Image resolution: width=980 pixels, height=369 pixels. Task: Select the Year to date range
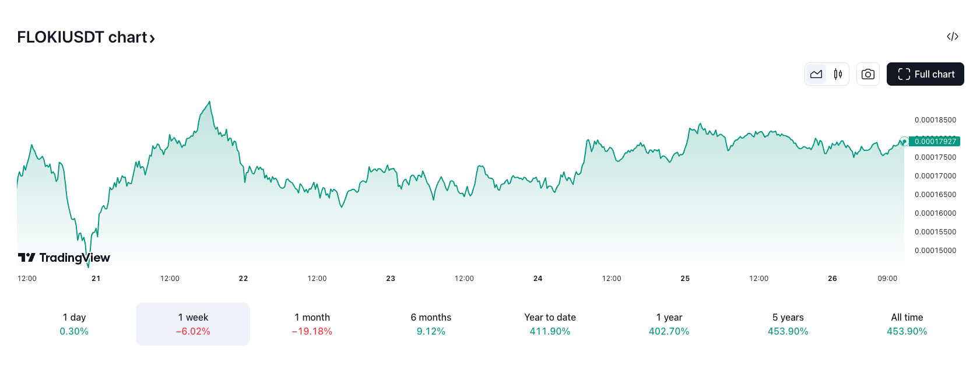550,324
